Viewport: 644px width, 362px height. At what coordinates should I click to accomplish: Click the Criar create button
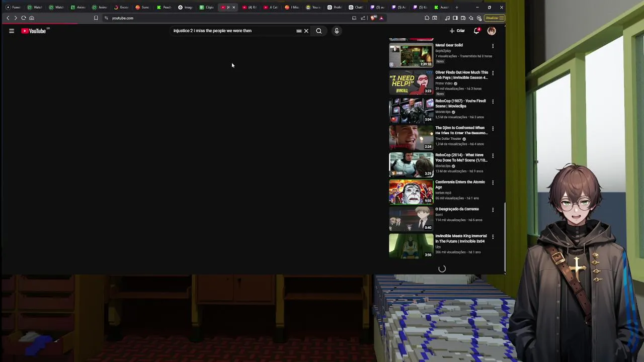pyautogui.click(x=457, y=31)
